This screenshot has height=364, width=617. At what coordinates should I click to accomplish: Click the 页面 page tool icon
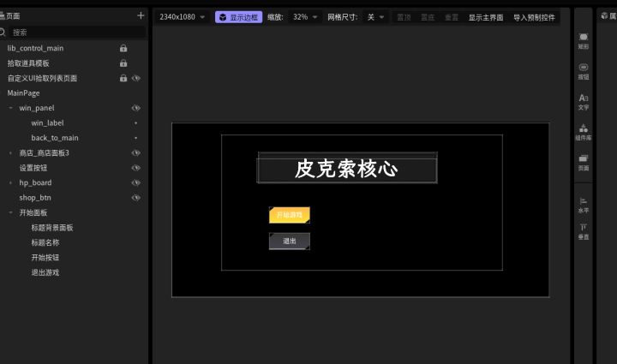(x=584, y=161)
